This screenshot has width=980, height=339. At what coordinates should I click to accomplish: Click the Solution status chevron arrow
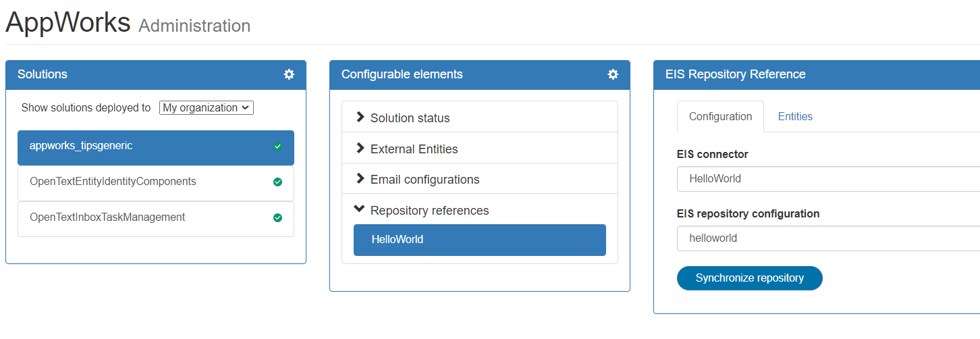pos(360,118)
